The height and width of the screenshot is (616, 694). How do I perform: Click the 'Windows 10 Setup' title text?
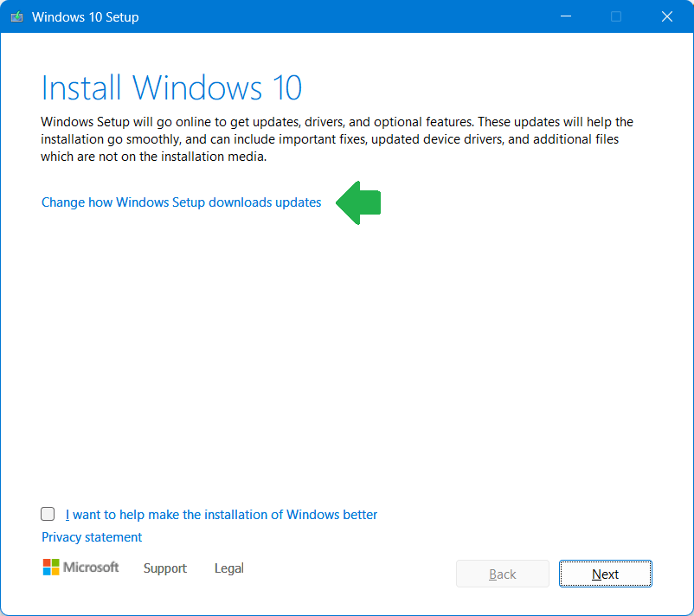pyautogui.click(x=86, y=16)
